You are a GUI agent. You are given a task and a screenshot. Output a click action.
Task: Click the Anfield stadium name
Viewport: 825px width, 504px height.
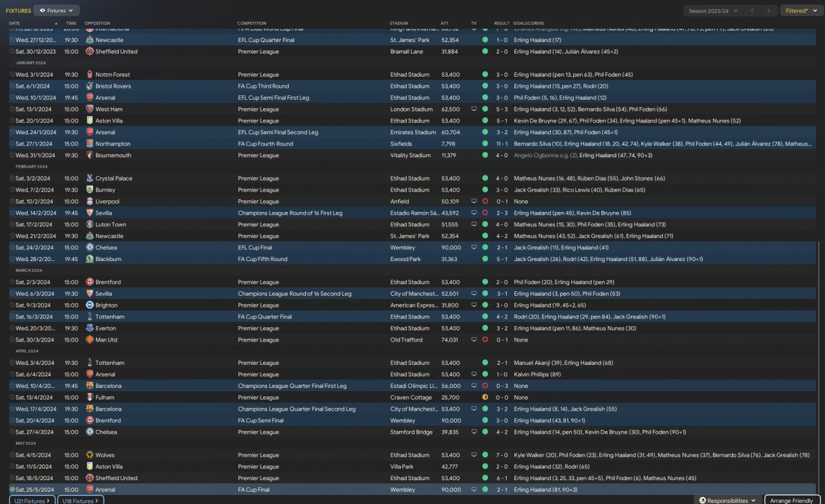(x=400, y=202)
